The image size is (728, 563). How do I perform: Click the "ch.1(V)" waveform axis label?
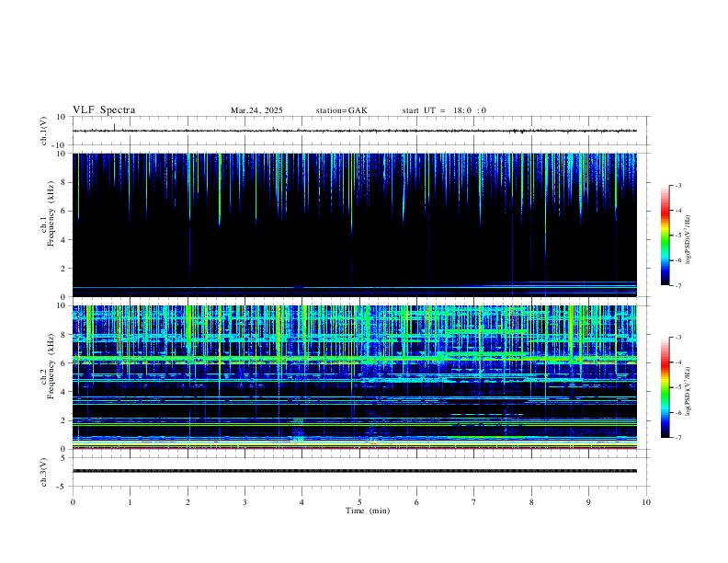44,131
